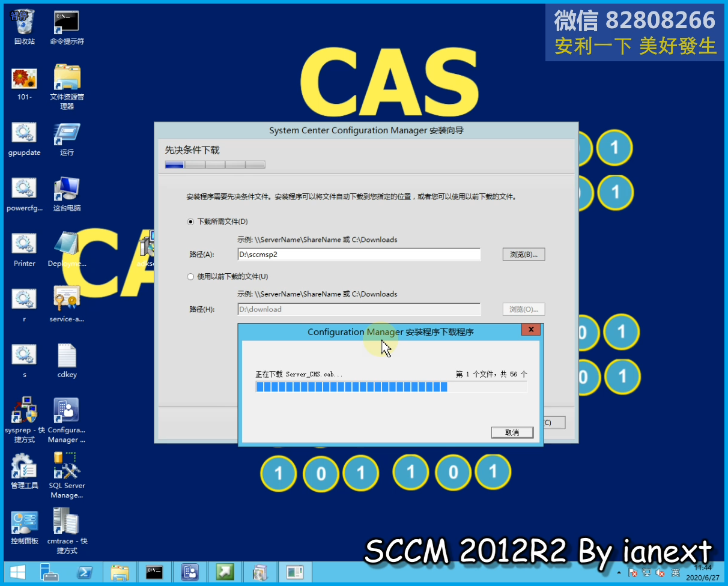Close the downloader dialog
Screen dimensions: 728x586
coord(530,330)
